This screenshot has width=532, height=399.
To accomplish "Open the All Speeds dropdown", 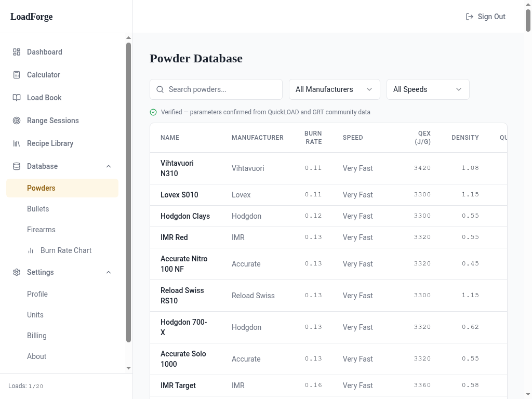I will (x=428, y=89).
